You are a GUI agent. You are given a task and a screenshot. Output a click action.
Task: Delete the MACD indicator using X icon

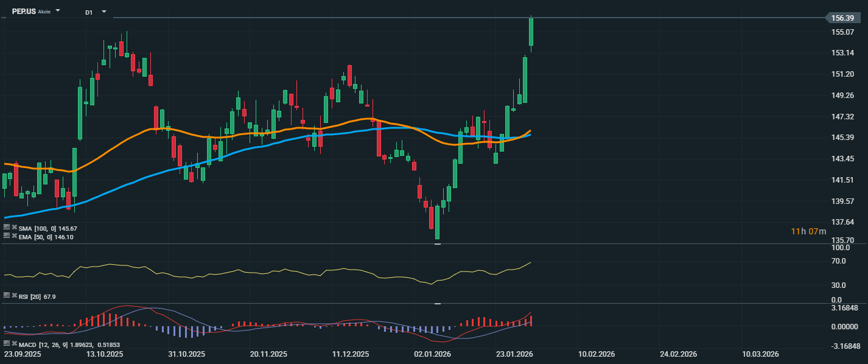click(14, 344)
